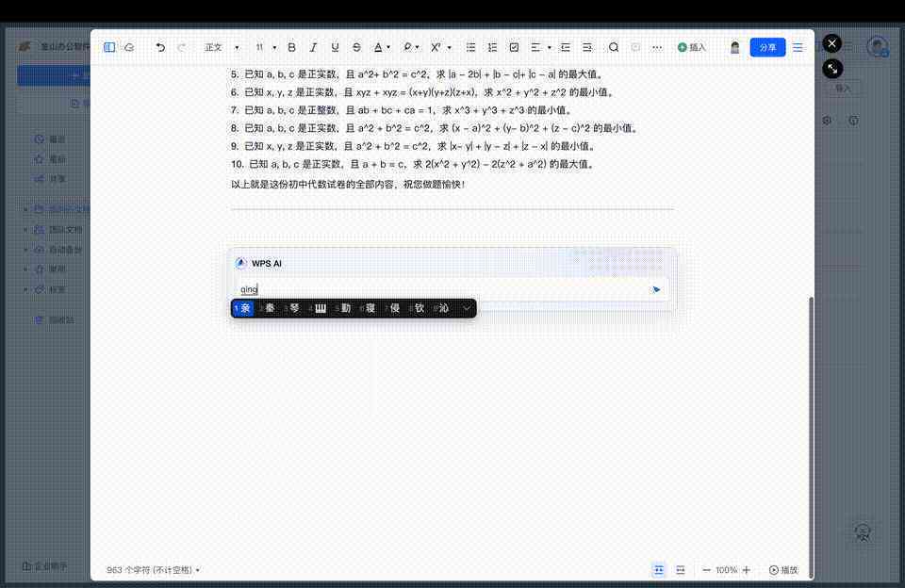This screenshot has width=905, height=588.
Task: Open the font size 11 dropdown
Action: [266, 47]
